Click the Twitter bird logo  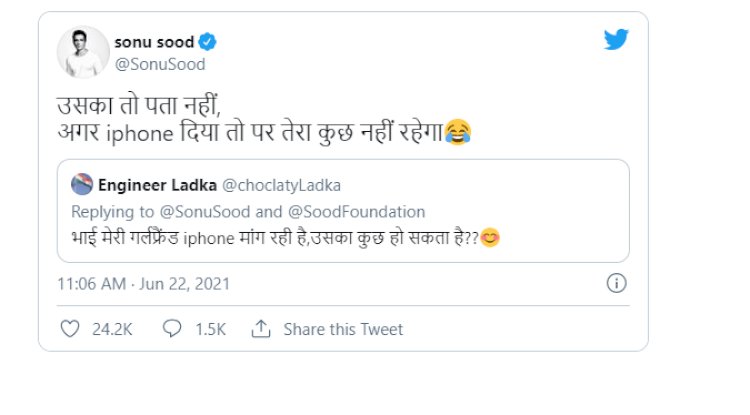pos(616,42)
